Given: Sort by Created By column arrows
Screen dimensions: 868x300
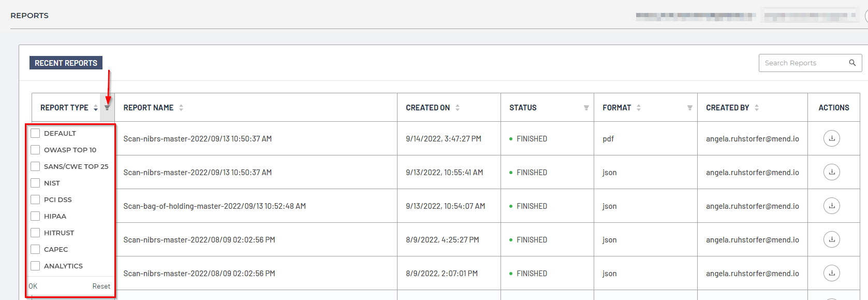Looking at the screenshot, I should 757,108.
